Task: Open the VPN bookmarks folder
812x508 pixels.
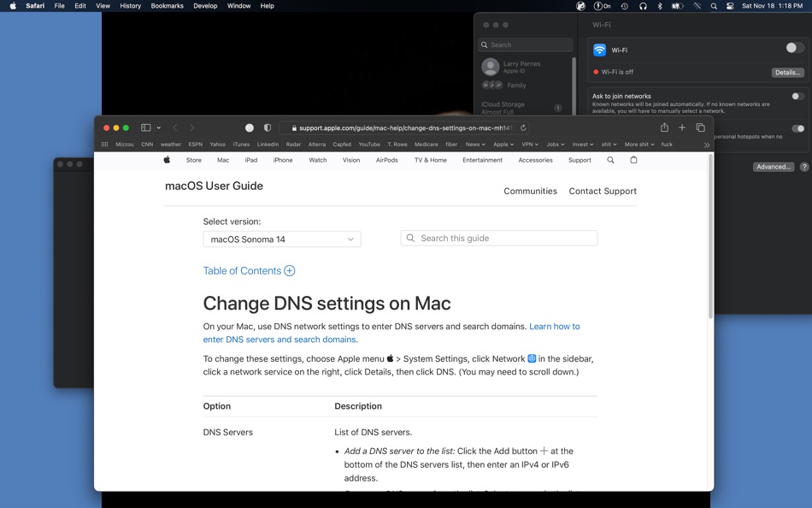Action: (530, 145)
